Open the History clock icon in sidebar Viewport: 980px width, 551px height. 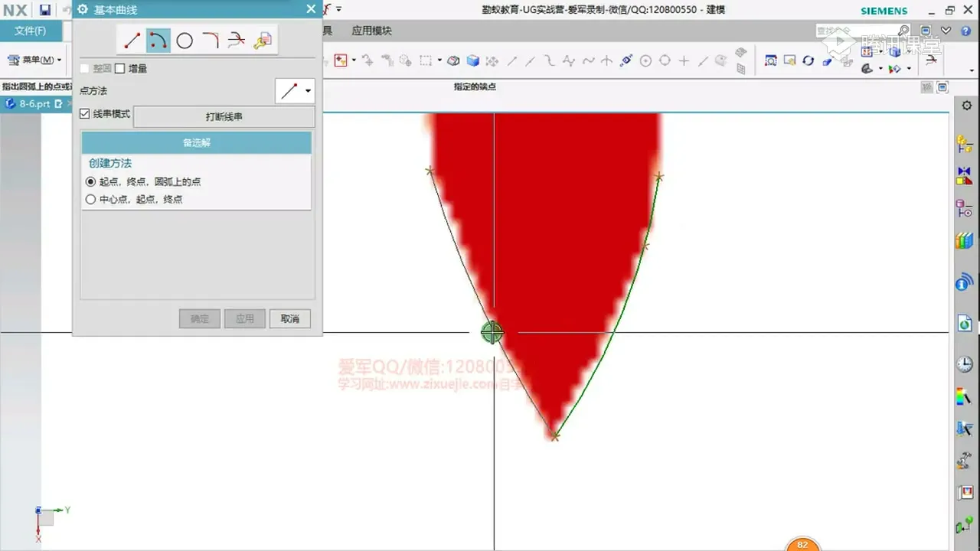964,364
